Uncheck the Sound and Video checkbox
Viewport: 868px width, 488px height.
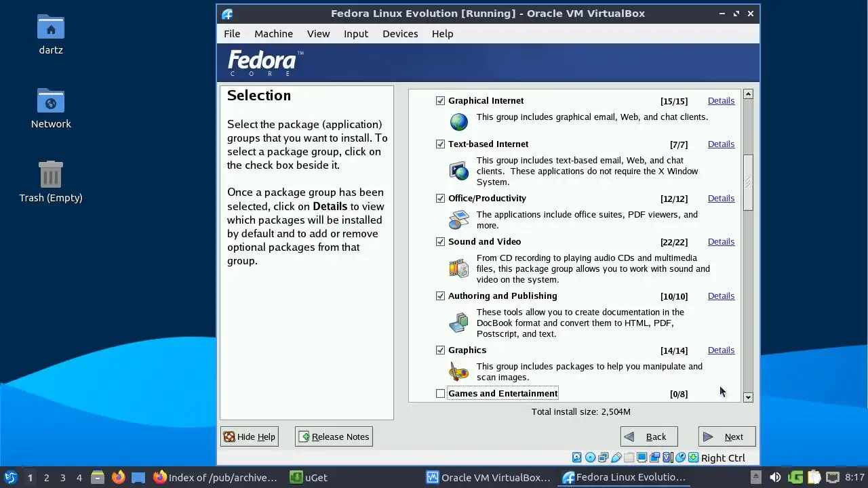(x=441, y=241)
